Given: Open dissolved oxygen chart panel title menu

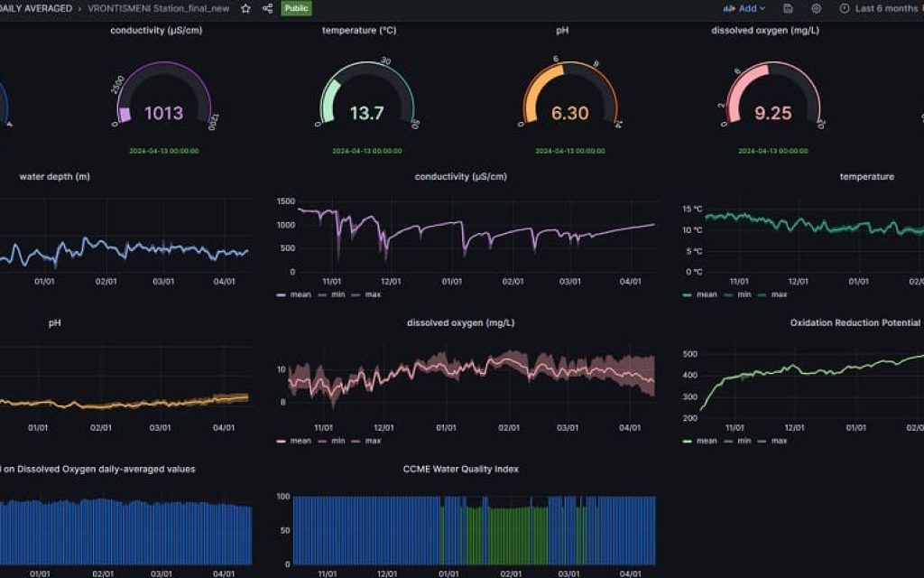Looking at the screenshot, I should (x=460, y=323).
